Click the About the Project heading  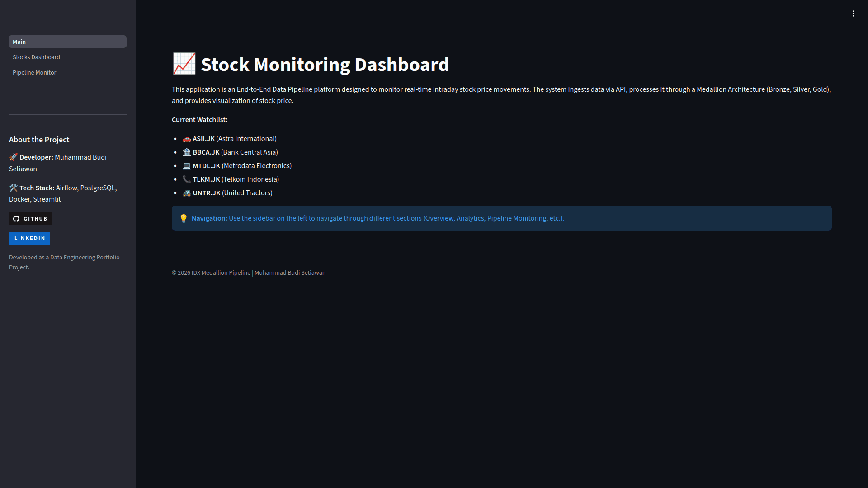[39, 140]
